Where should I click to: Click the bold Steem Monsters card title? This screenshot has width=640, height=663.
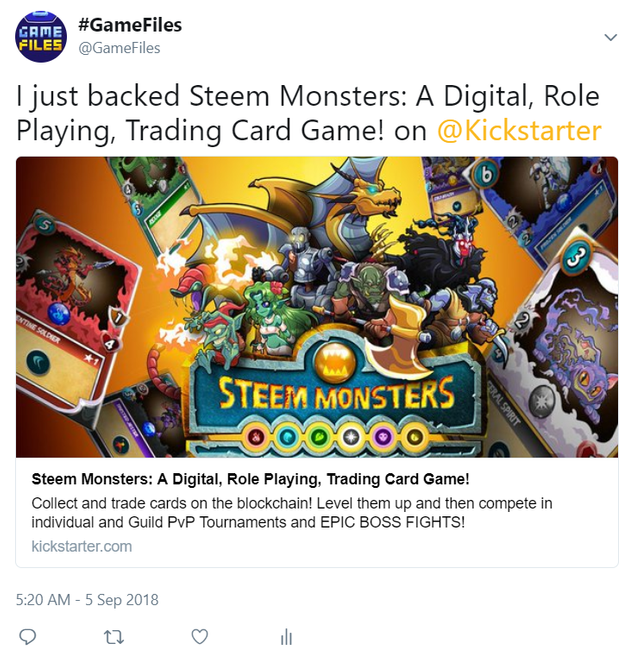pos(250,479)
